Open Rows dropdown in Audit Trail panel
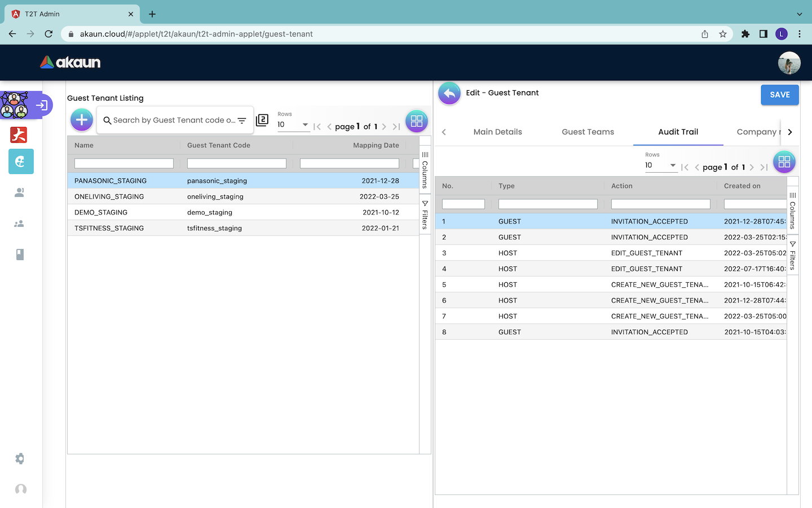This screenshot has height=508, width=812. (x=660, y=165)
